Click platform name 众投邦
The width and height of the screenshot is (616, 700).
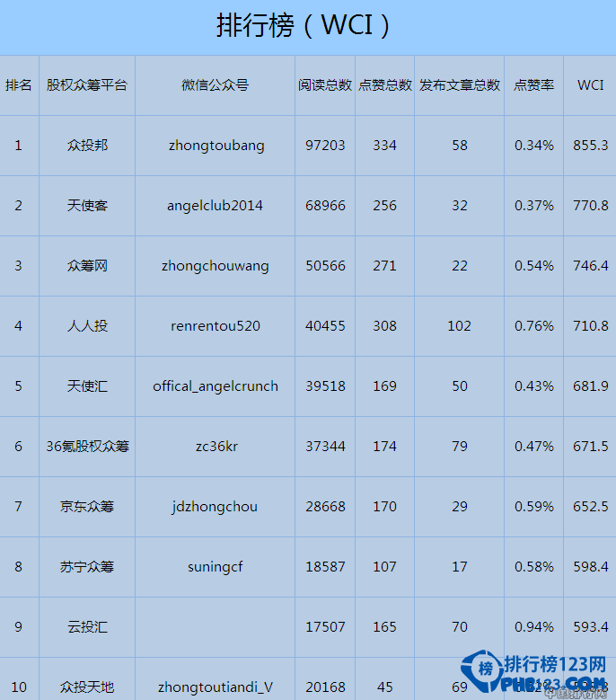87,145
